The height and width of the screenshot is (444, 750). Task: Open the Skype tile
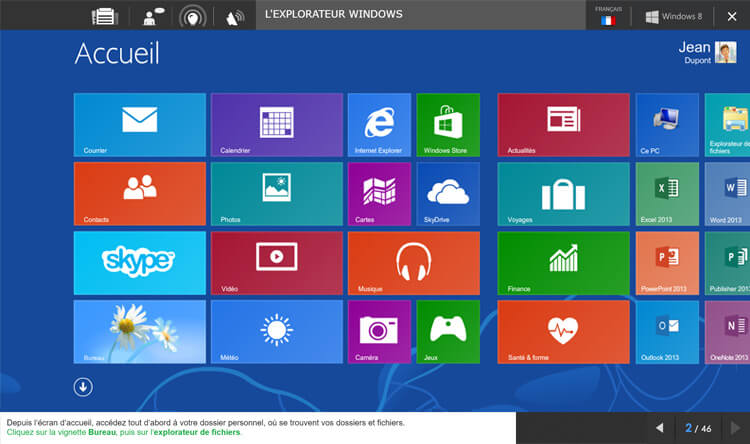tap(140, 263)
